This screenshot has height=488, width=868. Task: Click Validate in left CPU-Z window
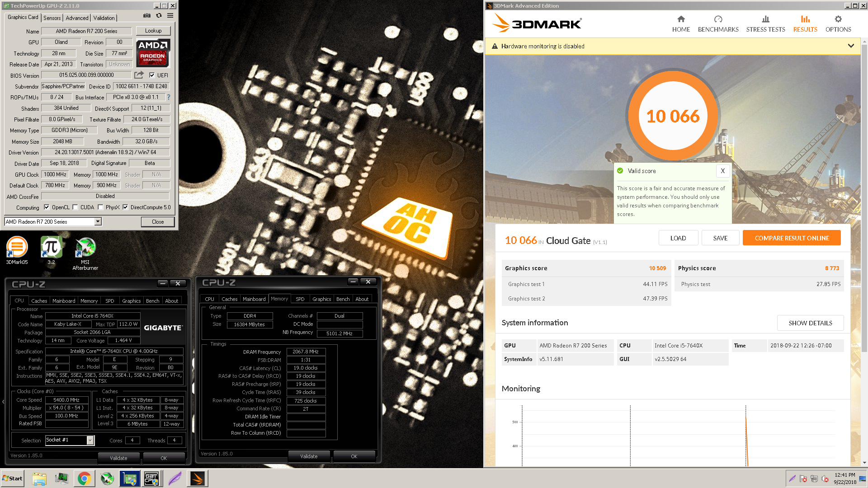click(118, 458)
